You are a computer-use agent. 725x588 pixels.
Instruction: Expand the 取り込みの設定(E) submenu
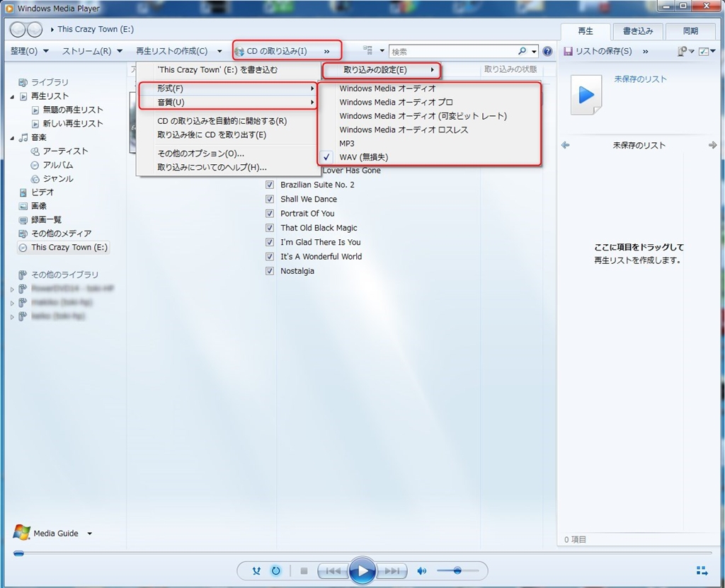pos(381,70)
